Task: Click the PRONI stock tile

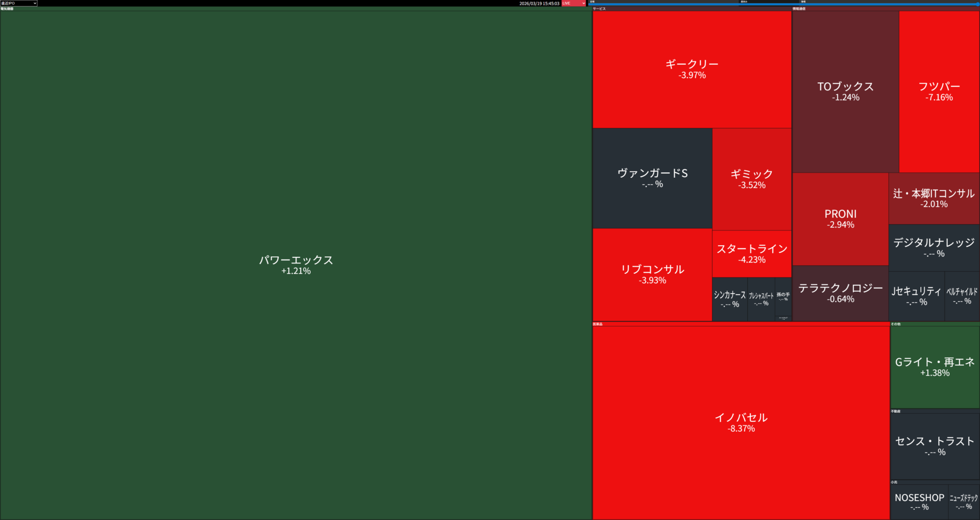Action: click(x=840, y=219)
